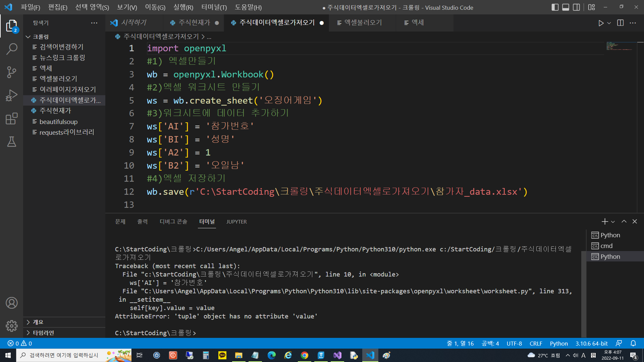Image resolution: width=644 pixels, height=362 pixels.
Task: Select the cmd terminal instance
Action: (615, 246)
